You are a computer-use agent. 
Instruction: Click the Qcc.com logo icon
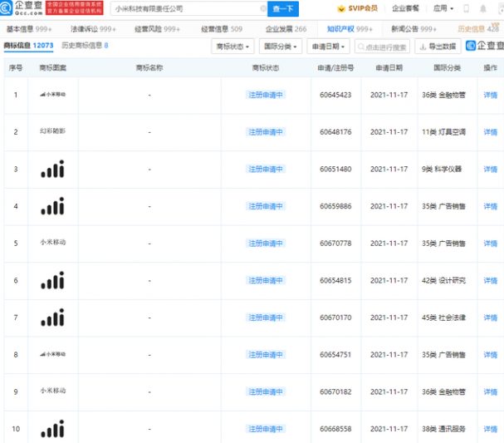pos(6,7)
